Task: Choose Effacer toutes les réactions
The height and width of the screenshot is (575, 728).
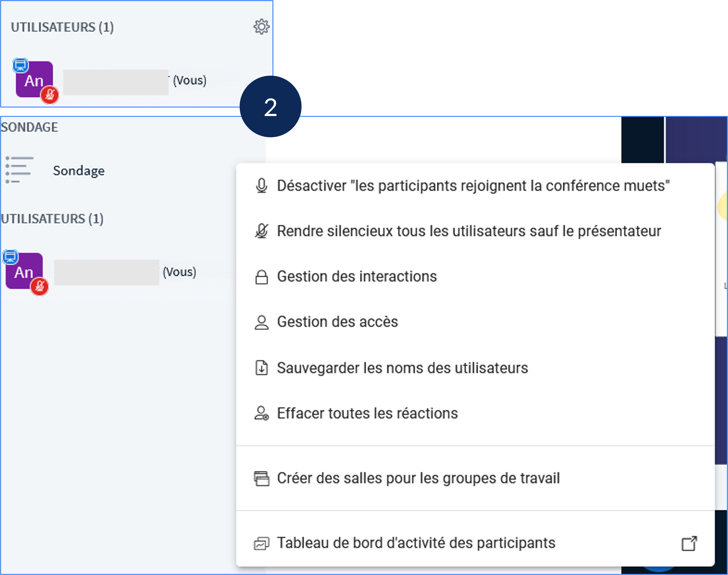Action: (x=367, y=413)
